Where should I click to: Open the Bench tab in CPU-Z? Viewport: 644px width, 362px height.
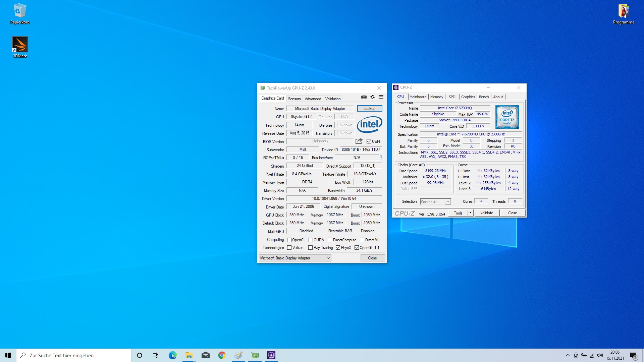point(484,97)
